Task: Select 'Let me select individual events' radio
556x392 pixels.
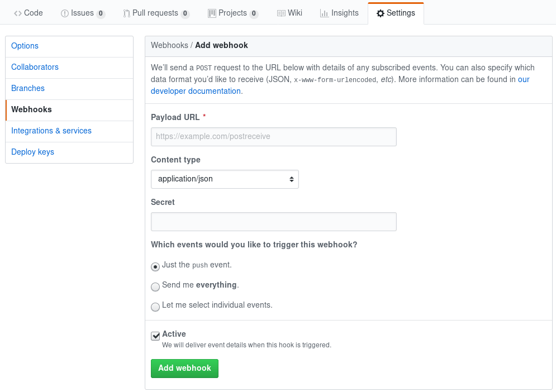Action: point(155,307)
